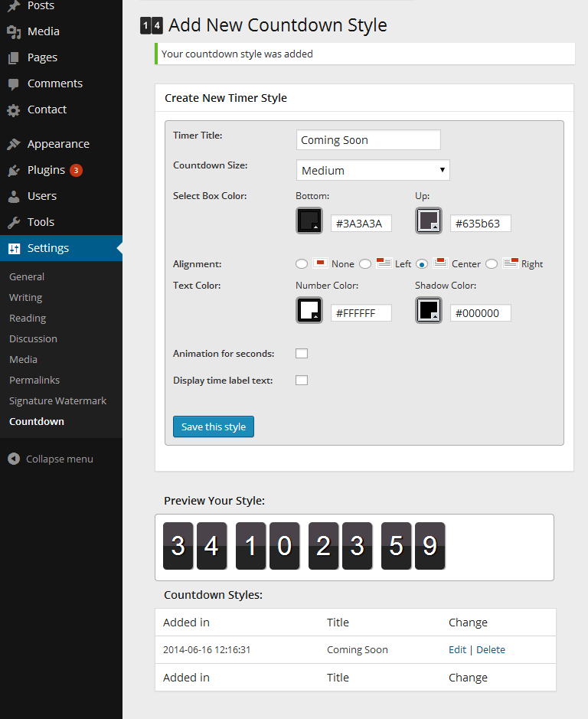Select the Left alignment radio button
Image resolution: width=588 pixels, height=719 pixels.
[365, 264]
